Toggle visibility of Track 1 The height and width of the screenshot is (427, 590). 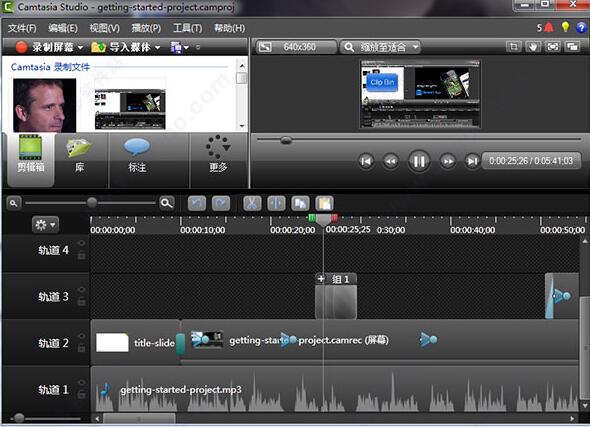[81, 382]
